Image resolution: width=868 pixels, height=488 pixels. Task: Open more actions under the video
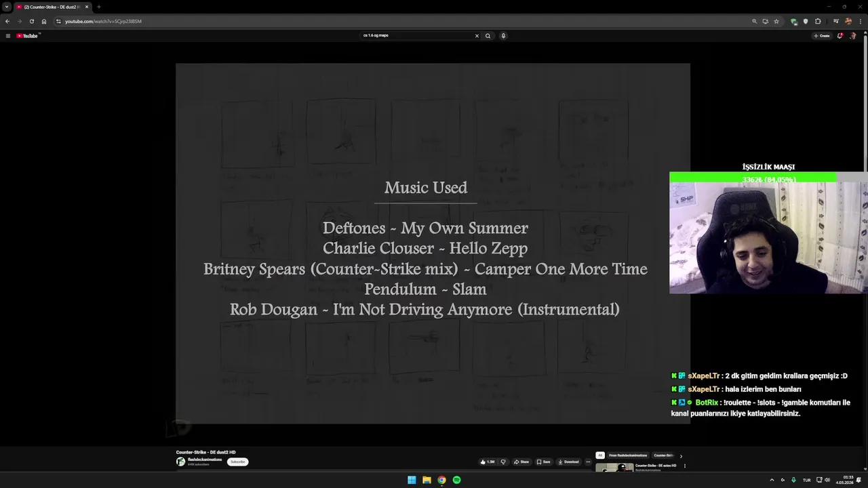click(588, 462)
